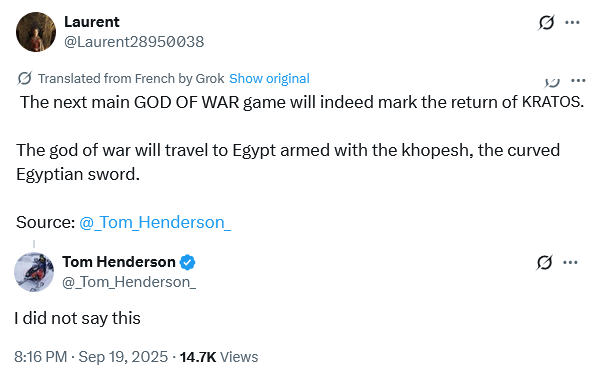Open the @Laurent28950038 handle
Viewport: 598px width, 385px height.
pyautogui.click(x=134, y=42)
